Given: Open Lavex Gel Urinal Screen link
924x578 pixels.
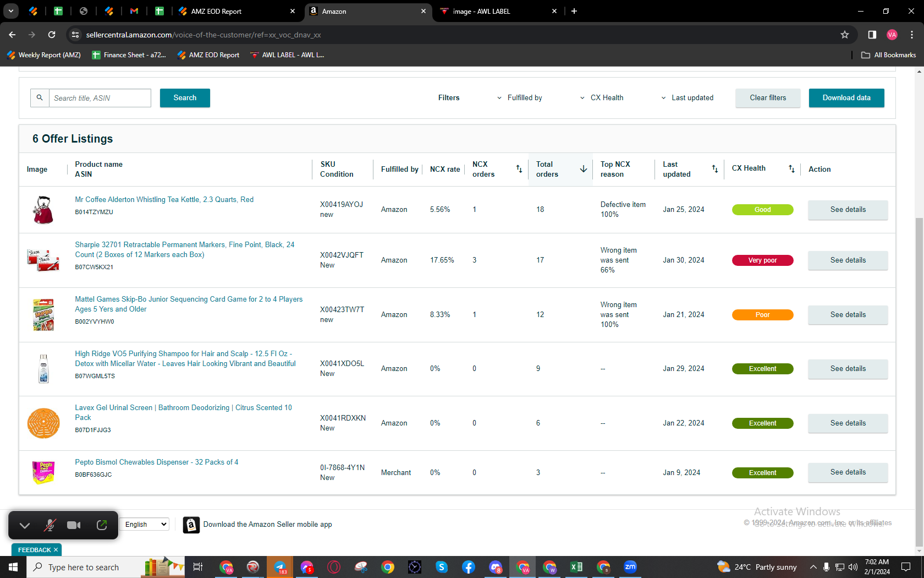Looking at the screenshot, I should tap(183, 413).
